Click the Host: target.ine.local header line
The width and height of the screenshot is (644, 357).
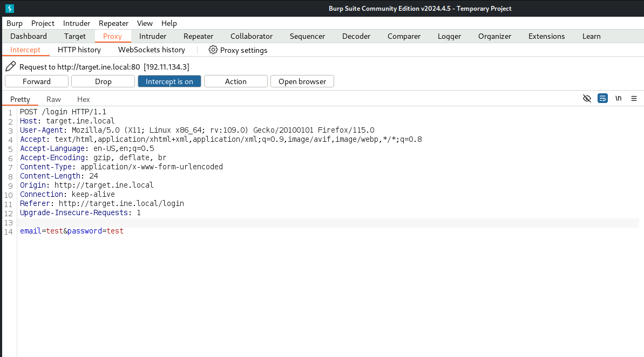pos(67,121)
